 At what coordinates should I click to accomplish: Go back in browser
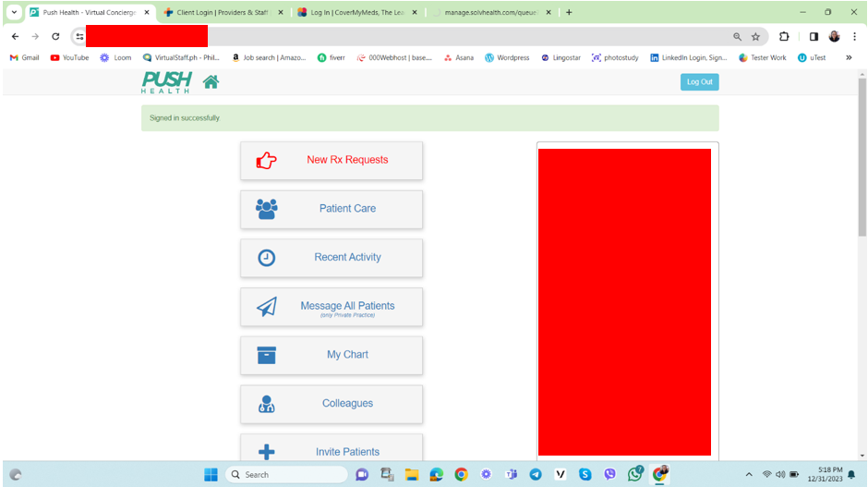(x=15, y=37)
